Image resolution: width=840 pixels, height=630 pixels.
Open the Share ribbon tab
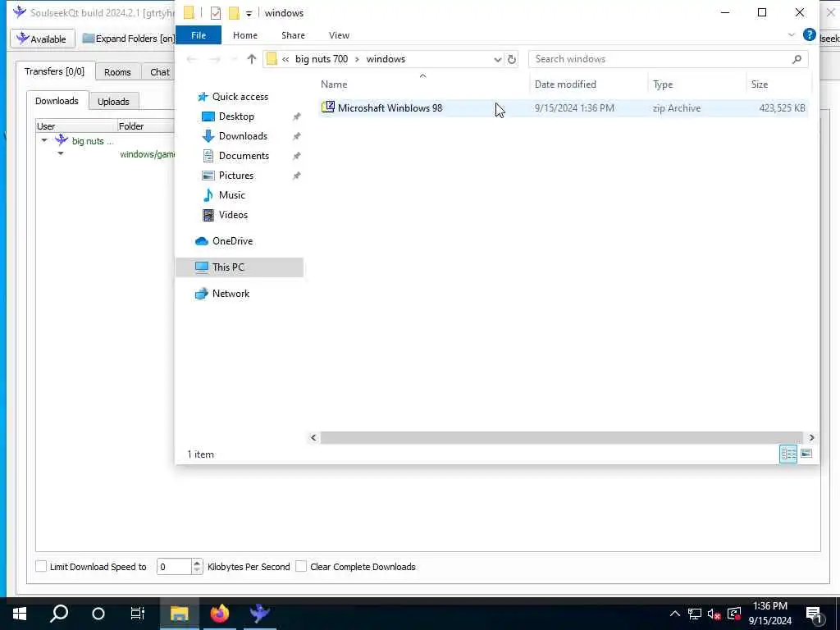(x=293, y=35)
